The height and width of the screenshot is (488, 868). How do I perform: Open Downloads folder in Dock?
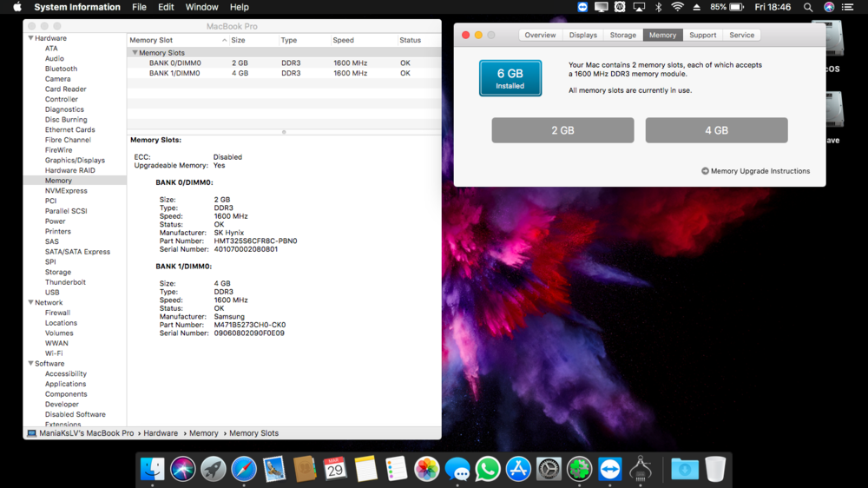coord(685,469)
